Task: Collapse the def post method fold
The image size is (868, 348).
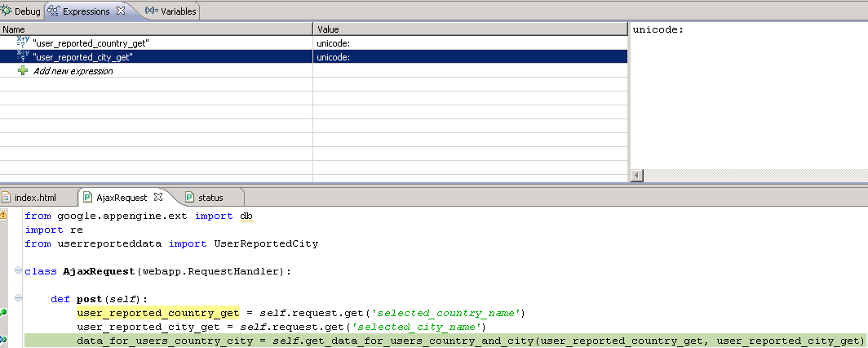Action: pos(18,298)
